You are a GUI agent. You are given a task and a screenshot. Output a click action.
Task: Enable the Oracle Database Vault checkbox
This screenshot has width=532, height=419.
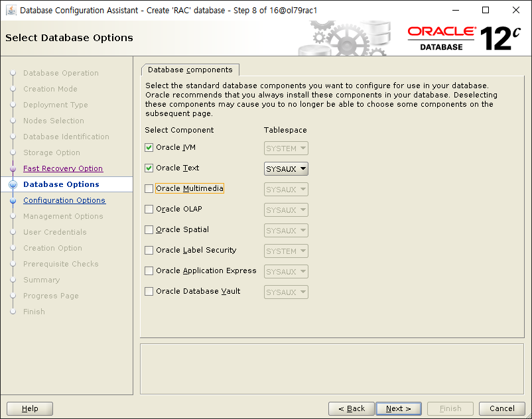(x=149, y=292)
